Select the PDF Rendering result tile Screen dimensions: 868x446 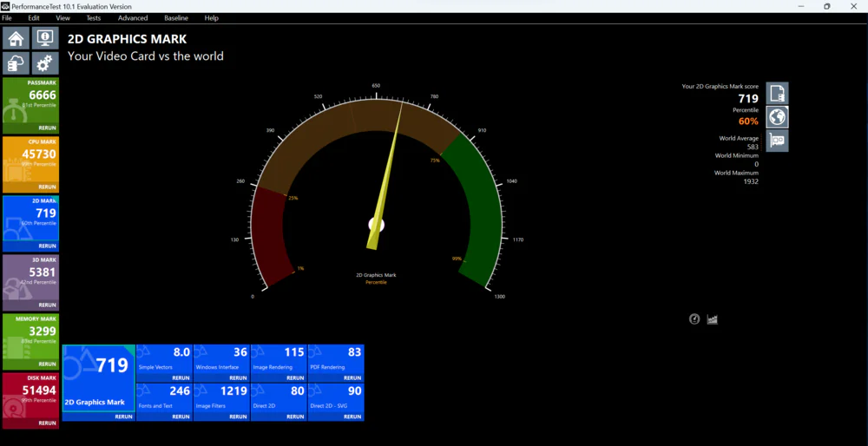click(x=336, y=359)
